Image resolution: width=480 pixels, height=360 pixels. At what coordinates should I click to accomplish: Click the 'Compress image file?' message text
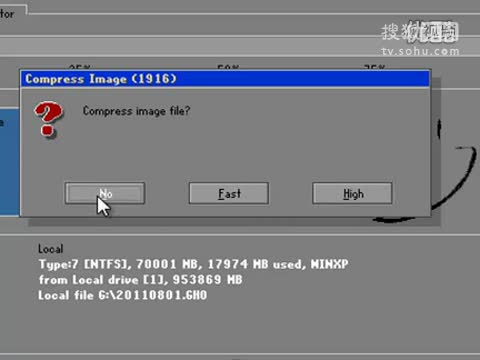click(x=136, y=111)
